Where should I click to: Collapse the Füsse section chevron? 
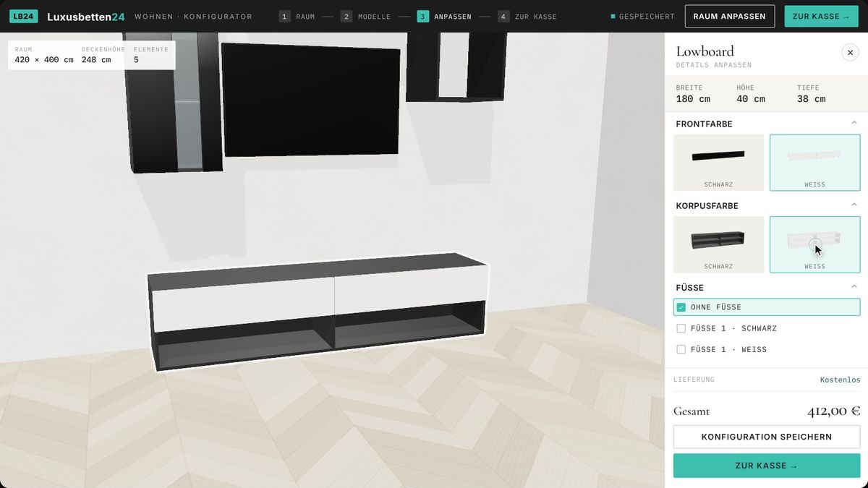854,287
